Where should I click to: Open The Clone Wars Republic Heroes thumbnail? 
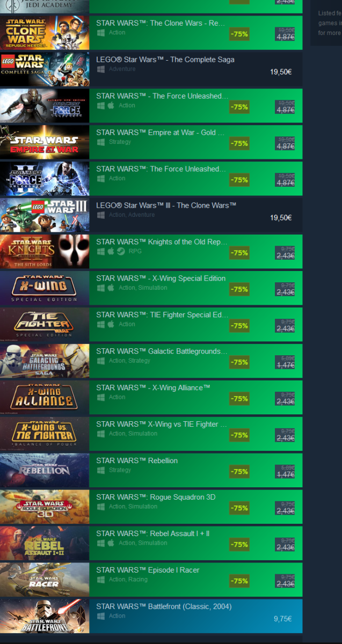[x=45, y=32]
